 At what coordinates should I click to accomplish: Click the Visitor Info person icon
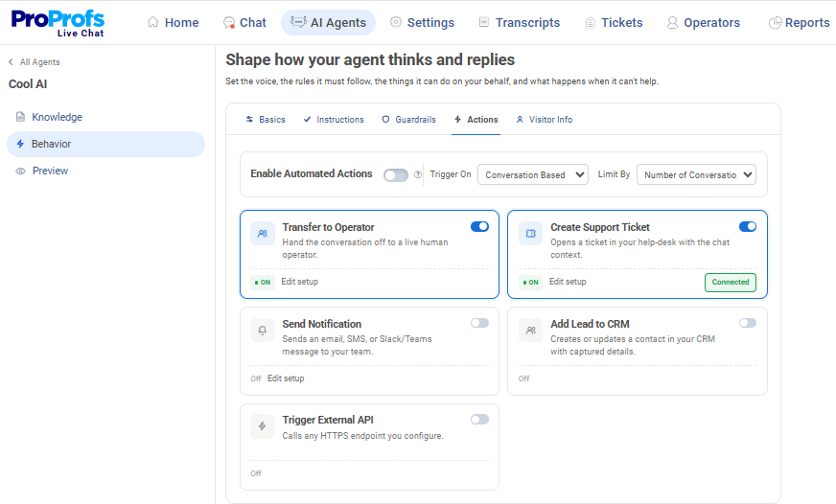coord(520,120)
